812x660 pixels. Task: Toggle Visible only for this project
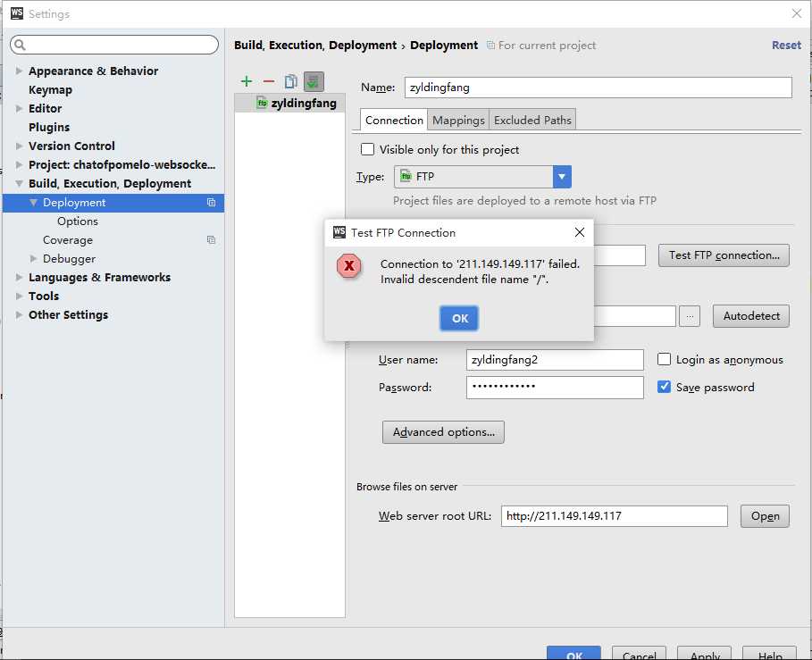point(367,150)
